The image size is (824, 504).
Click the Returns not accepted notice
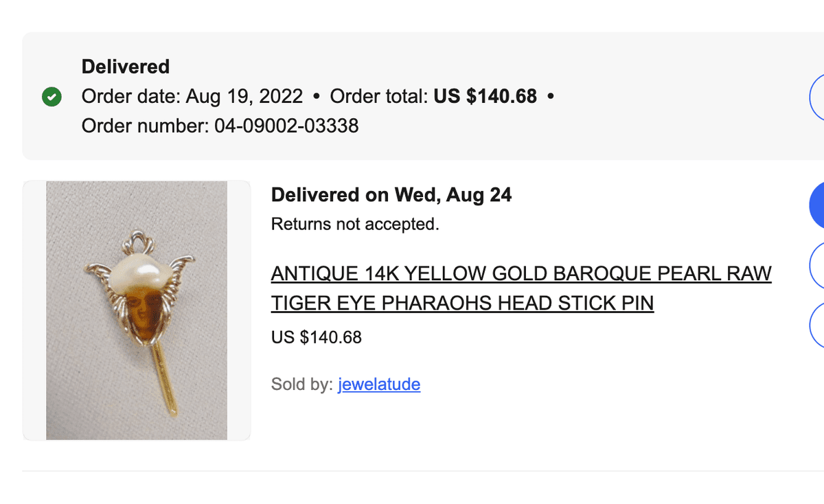(x=355, y=224)
